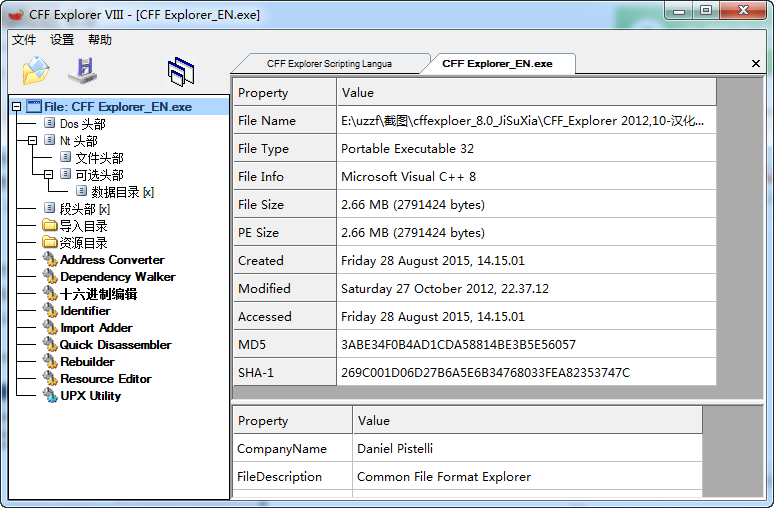Open the 文件 menu
The height and width of the screenshot is (508, 774).
(24, 40)
